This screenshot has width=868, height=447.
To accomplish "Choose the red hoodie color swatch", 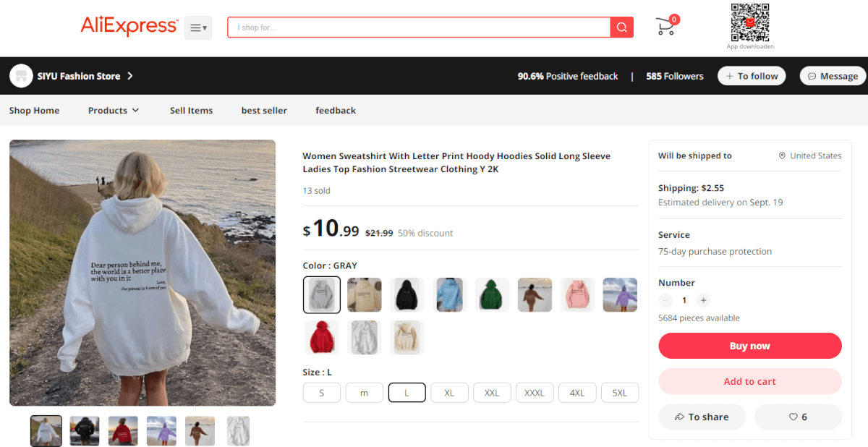I will click(x=322, y=338).
